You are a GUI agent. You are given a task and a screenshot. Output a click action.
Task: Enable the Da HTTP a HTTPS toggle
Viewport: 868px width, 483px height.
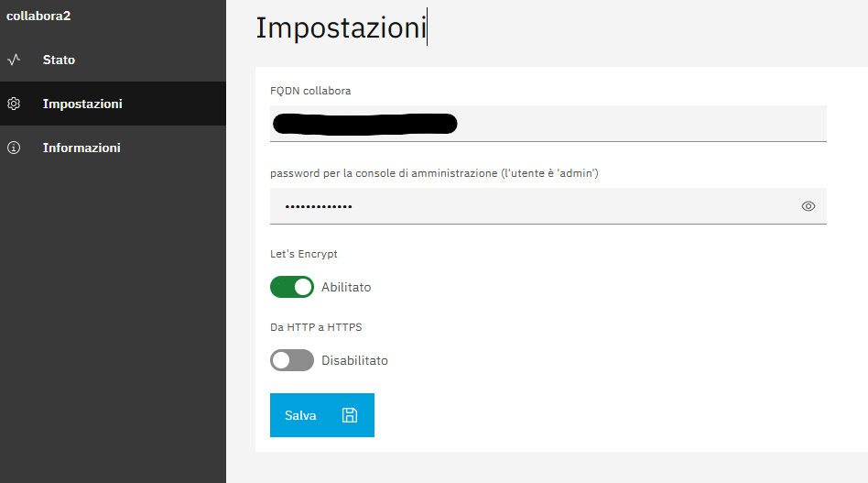click(292, 360)
